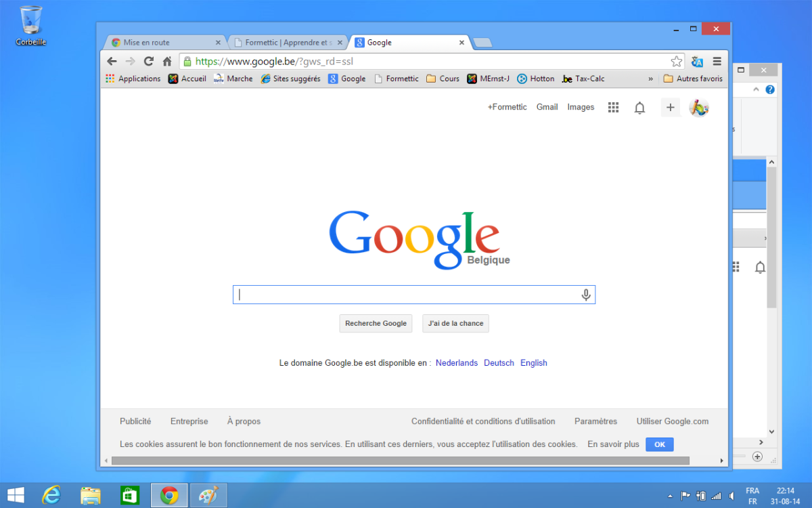Viewport: 812px width, 508px height.
Task: Click the zoom plus button in back window
Action: (757, 457)
